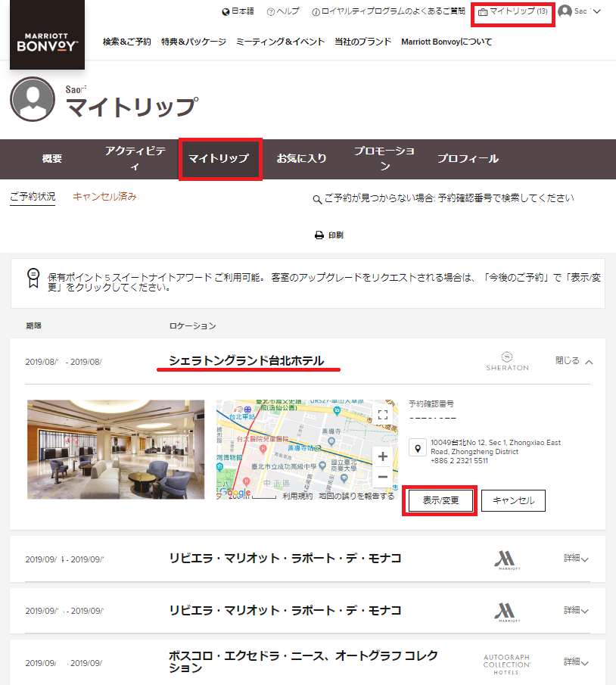Click the first Monaco row's Marriott logo
Image resolution: width=616 pixels, height=685 pixels.
(506, 559)
